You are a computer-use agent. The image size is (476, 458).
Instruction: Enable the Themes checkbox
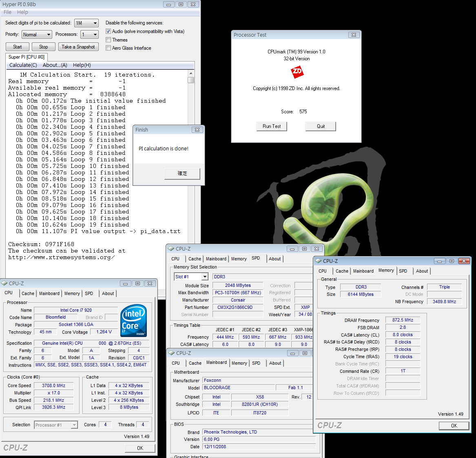(108, 40)
